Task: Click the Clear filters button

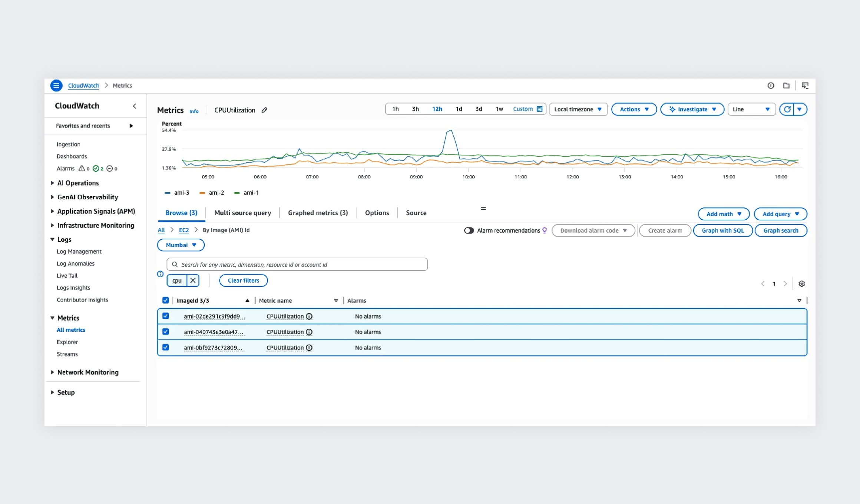Action: (x=243, y=281)
